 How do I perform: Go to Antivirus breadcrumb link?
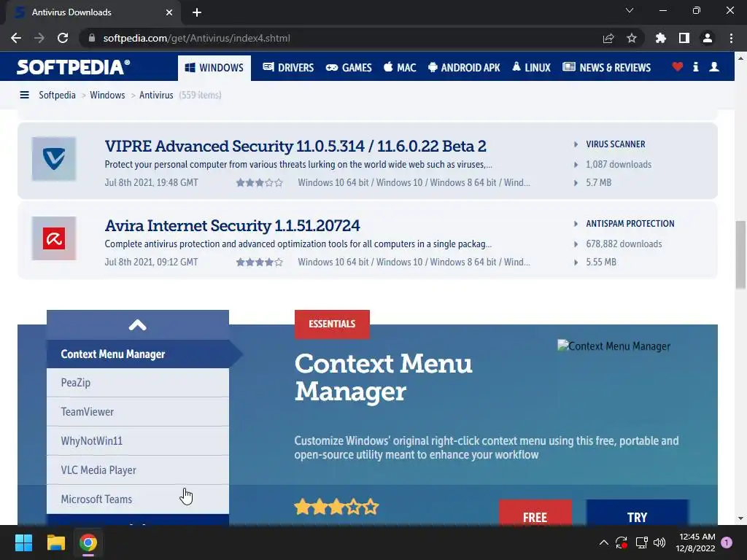(156, 96)
